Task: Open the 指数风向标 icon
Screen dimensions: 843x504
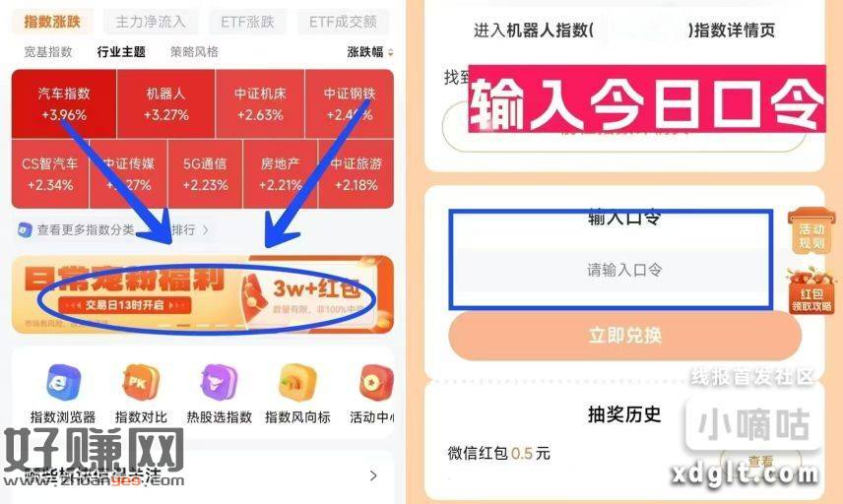Action: tap(297, 382)
